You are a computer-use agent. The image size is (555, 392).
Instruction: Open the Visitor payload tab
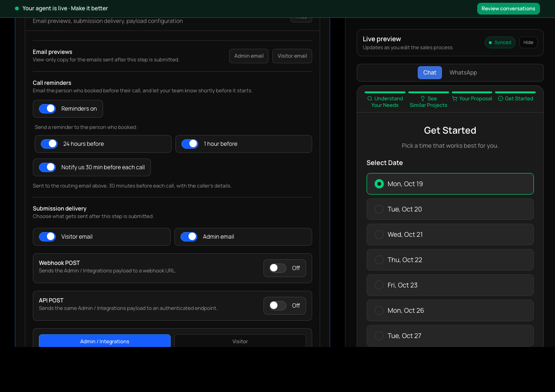coord(240,340)
